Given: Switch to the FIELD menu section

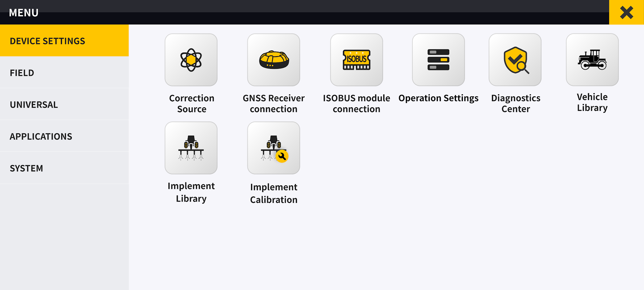Looking at the screenshot, I should (64, 72).
